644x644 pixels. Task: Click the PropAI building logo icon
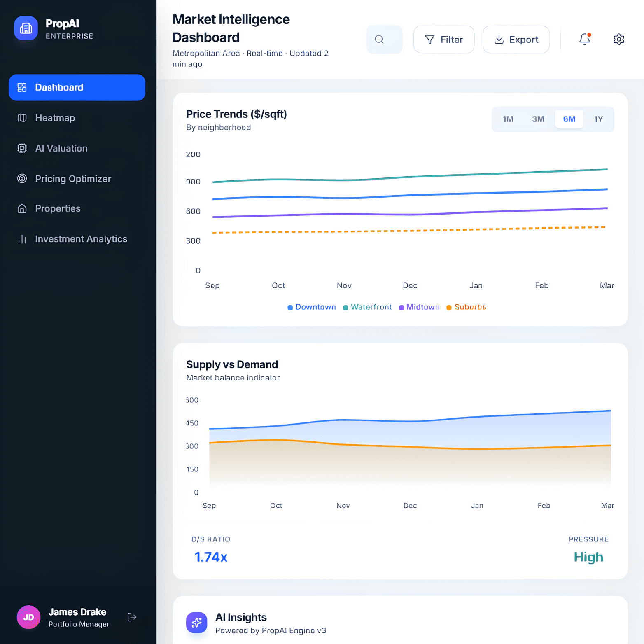pyautogui.click(x=26, y=28)
